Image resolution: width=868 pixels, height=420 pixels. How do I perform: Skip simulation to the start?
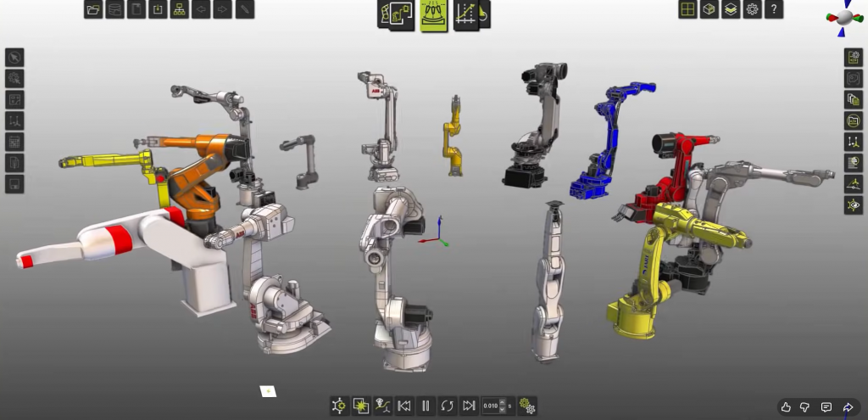pos(404,406)
